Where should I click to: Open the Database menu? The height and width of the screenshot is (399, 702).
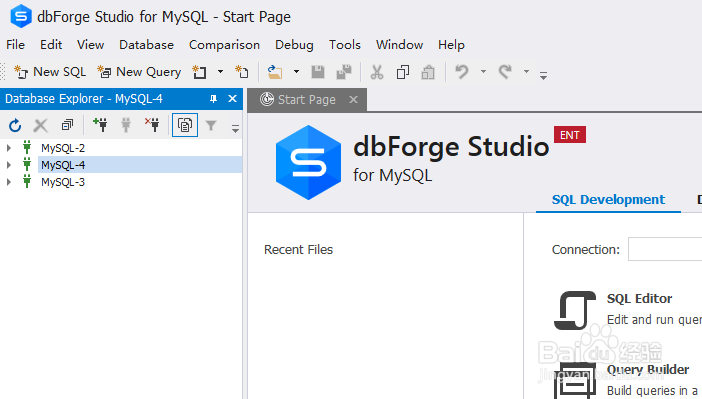pos(146,45)
